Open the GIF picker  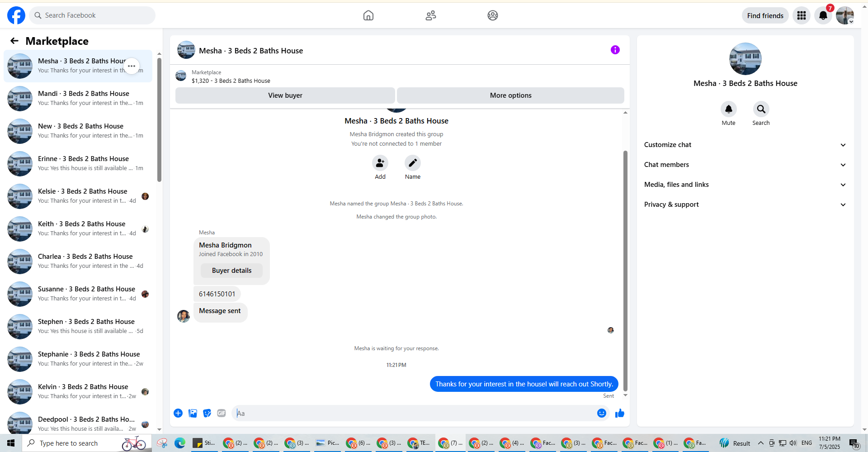(x=222, y=413)
